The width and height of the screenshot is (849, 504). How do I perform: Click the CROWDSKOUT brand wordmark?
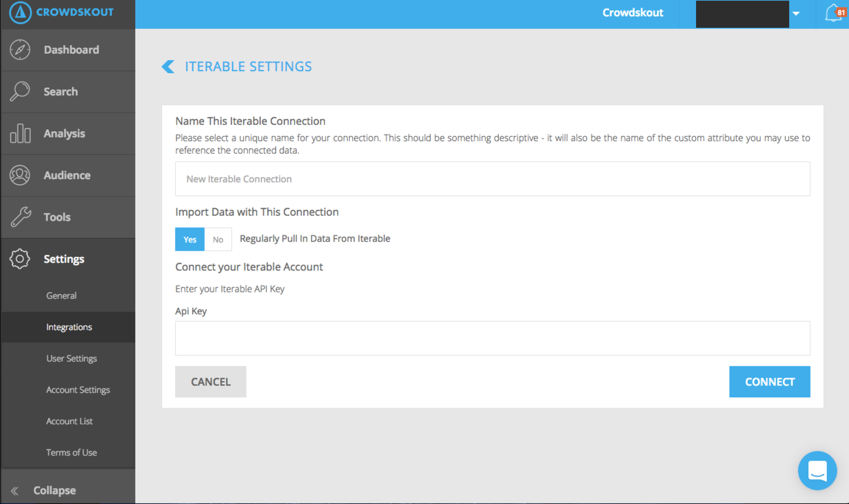click(75, 12)
